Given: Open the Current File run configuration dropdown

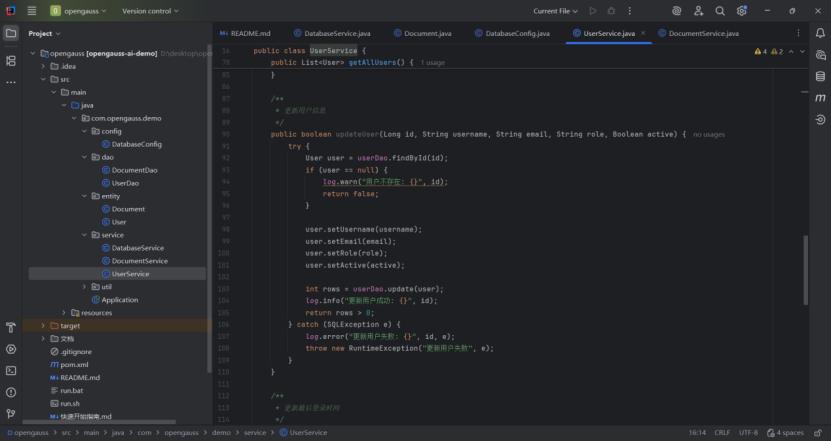Looking at the screenshot, I should tap(555, 11).
